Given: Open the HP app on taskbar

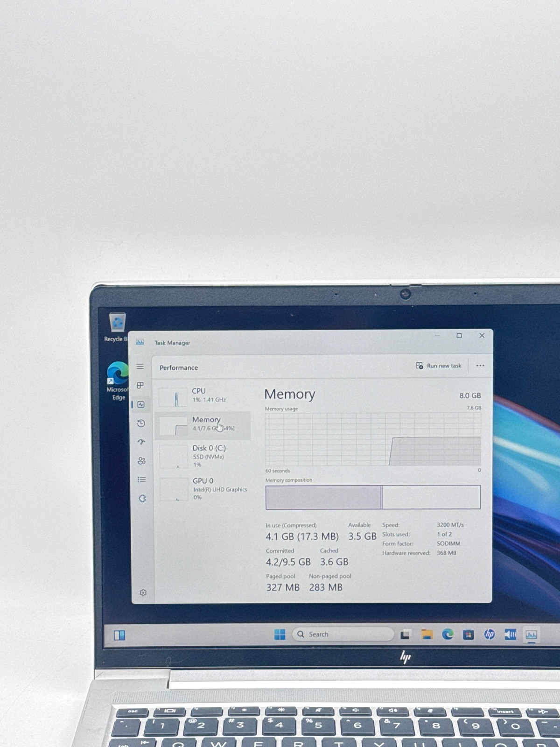Looking at the screenshot, I should (x=489, y=634).
